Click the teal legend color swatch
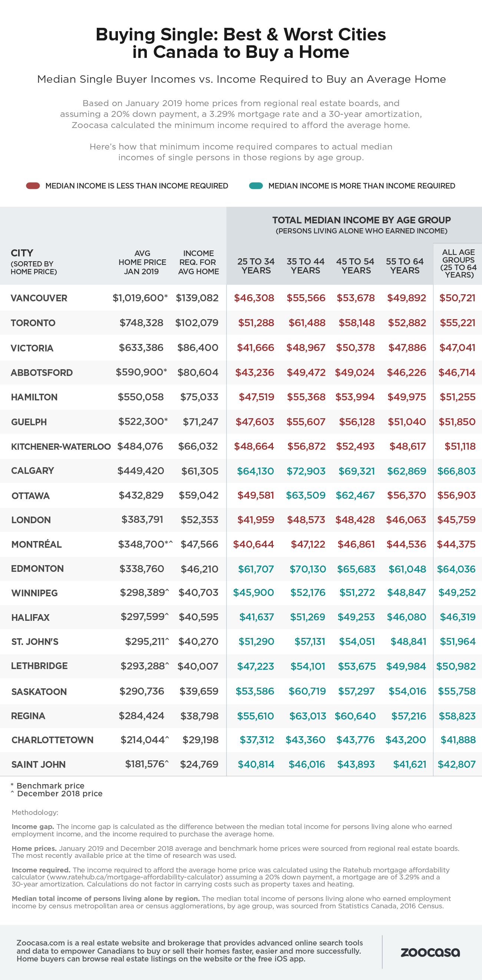 point(256,186)
